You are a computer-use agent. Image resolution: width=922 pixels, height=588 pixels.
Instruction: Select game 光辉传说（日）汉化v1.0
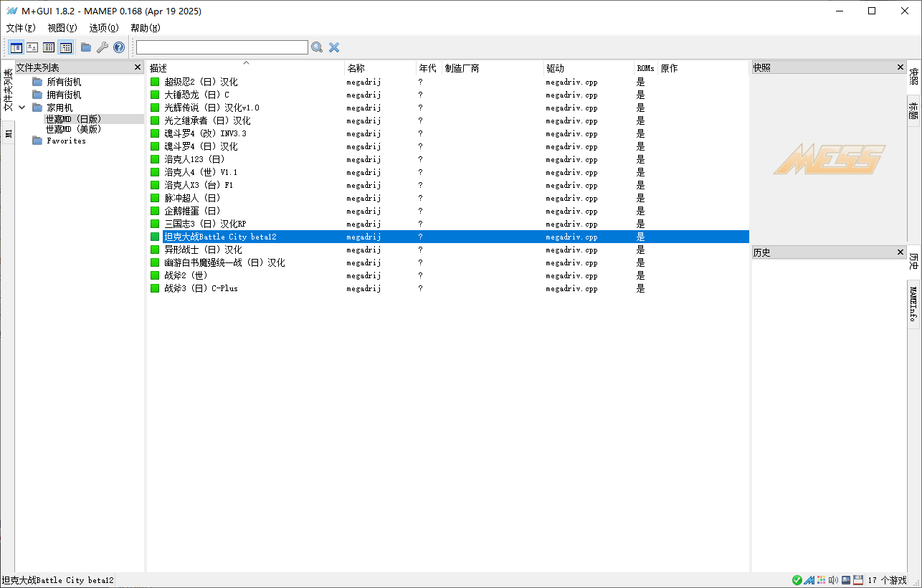(212, 108)
